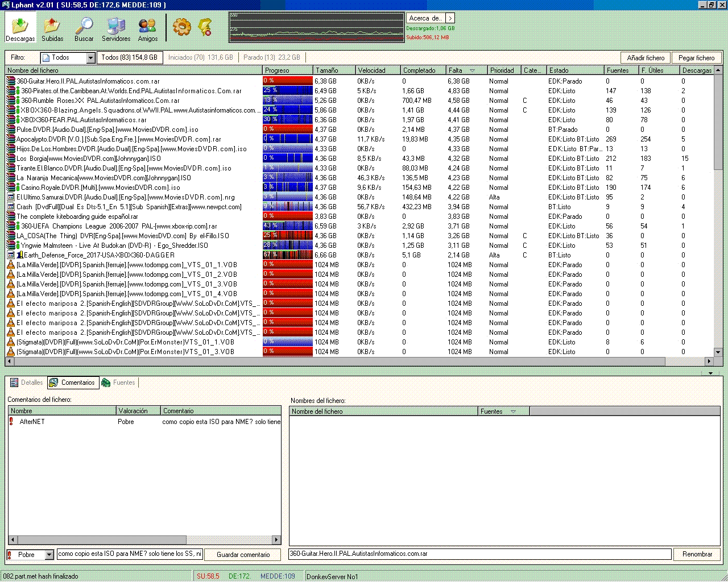
Task: Show only Parado (13) downloads
Action: [271, 57]
